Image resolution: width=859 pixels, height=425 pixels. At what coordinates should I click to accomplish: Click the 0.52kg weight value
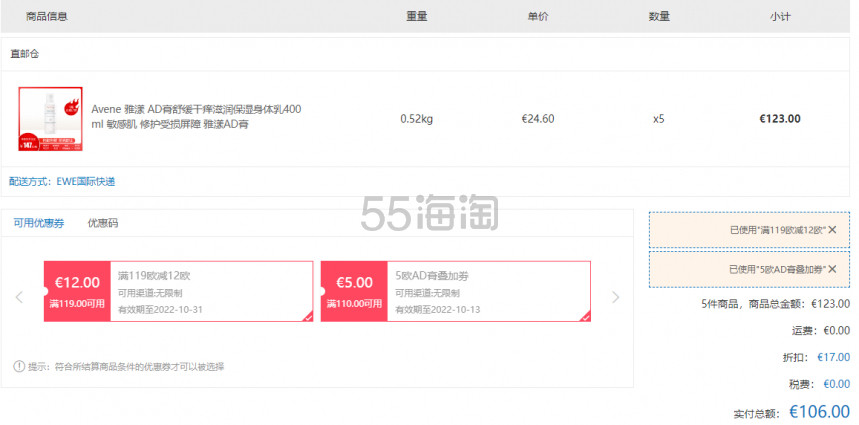(416, 119)
